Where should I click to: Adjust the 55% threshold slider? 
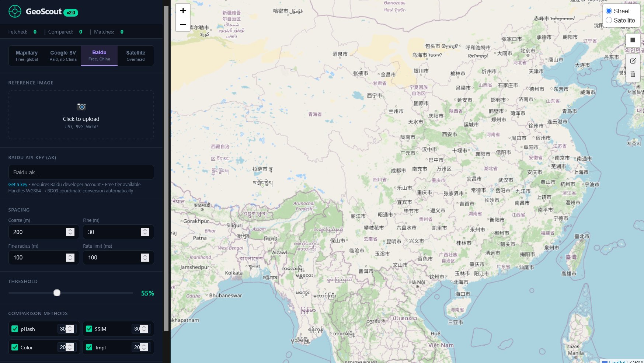click(x=57, y=293)
